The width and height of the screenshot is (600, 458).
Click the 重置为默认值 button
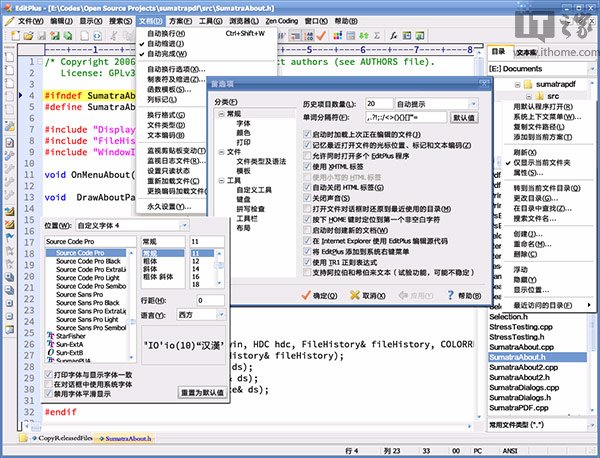202,392
